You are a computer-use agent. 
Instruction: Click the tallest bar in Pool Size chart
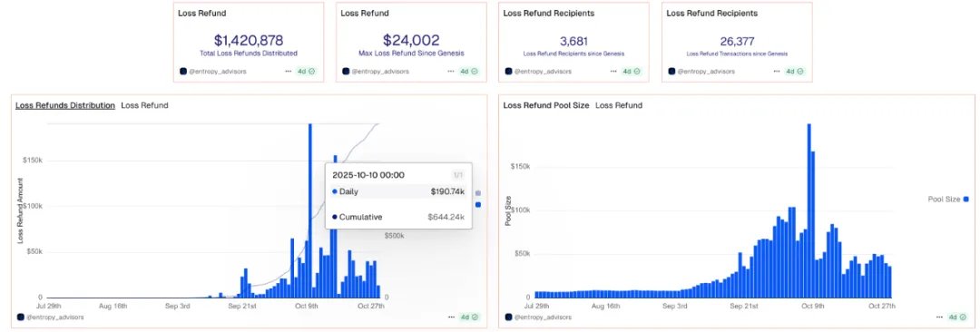point(809,210)
